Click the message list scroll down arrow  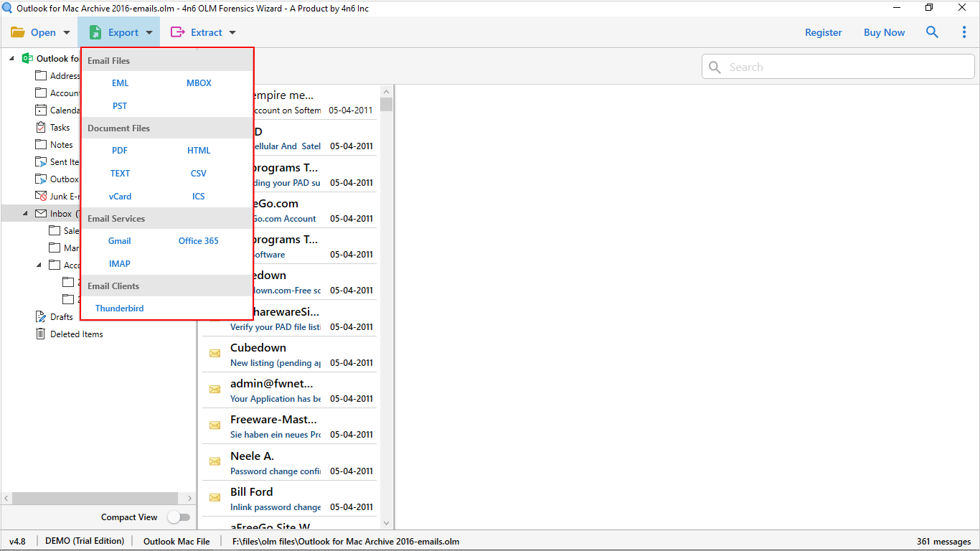click(x=387, y=524)
